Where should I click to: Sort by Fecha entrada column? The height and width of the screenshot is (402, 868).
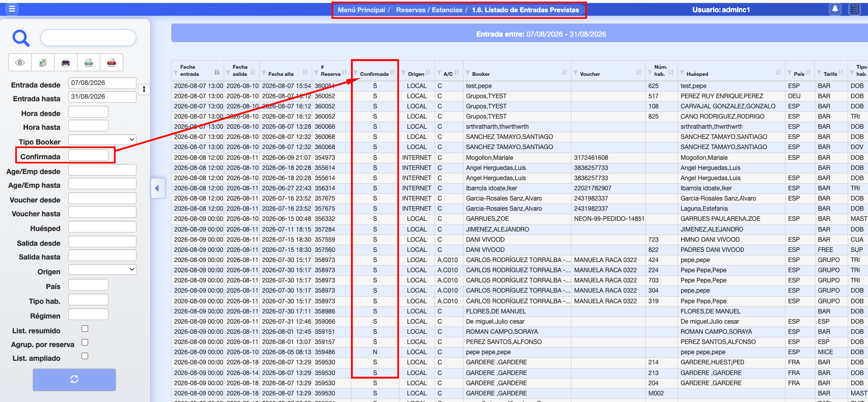click(217, 72)
